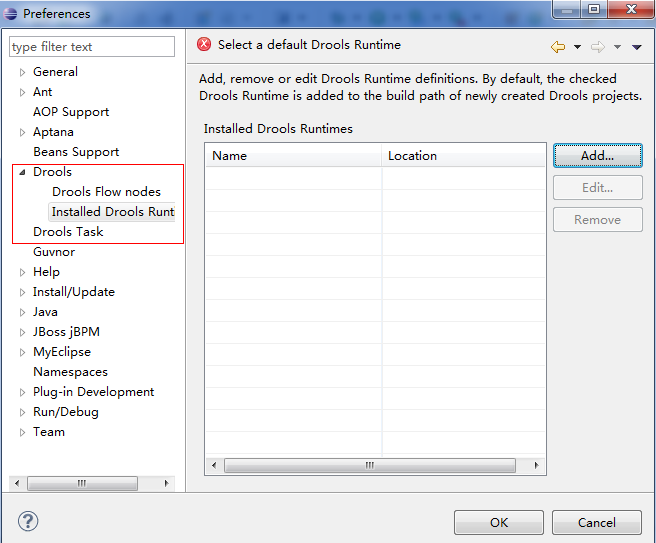
Task: Select Guvnor in the preferences tree
Action: point(54,252)
